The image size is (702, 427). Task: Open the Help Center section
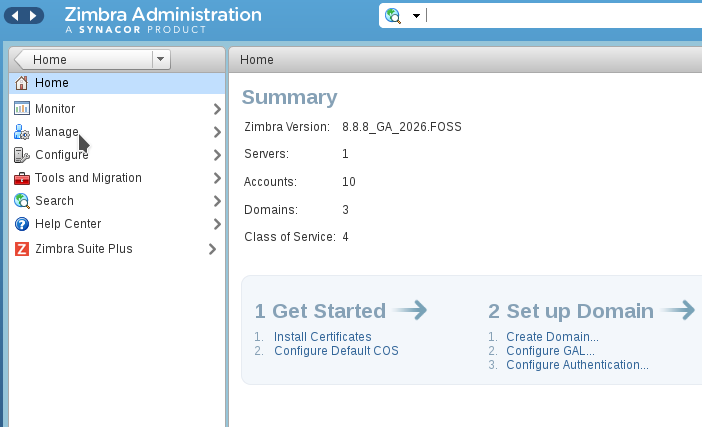tap(68, 224)
